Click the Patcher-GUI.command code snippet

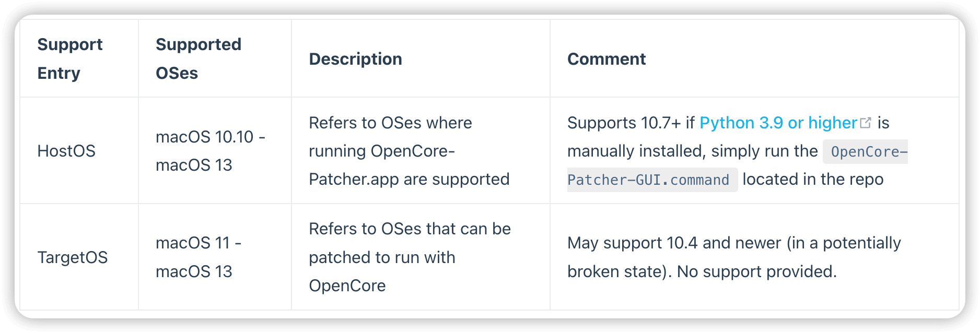coord(648,180)
